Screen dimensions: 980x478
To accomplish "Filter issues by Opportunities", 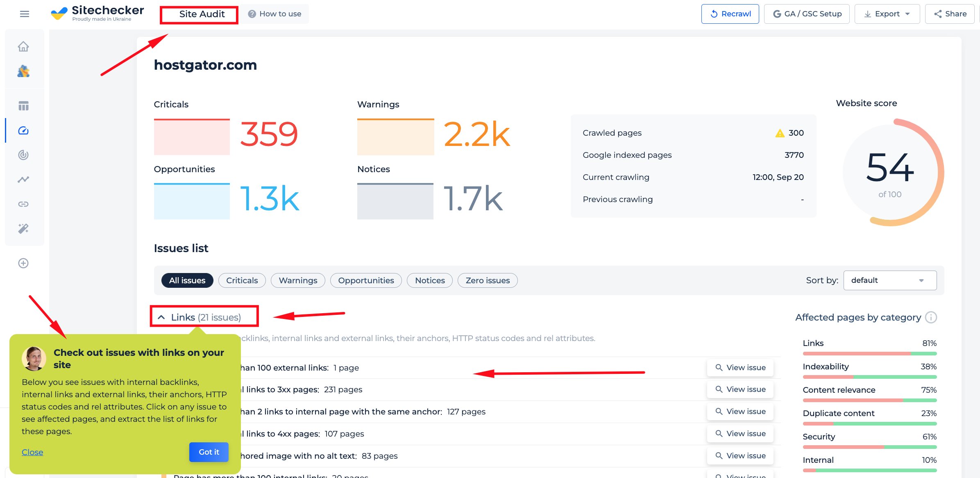I will 366,280.
